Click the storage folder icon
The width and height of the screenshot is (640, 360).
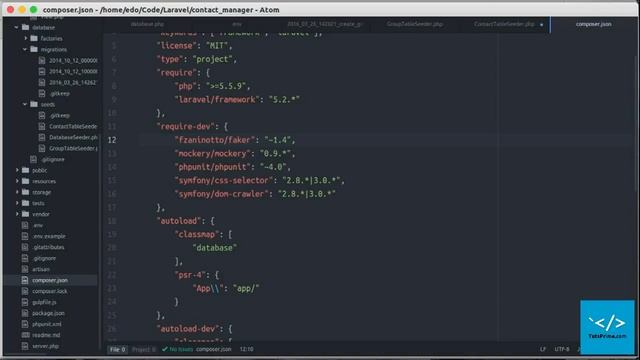26,192
